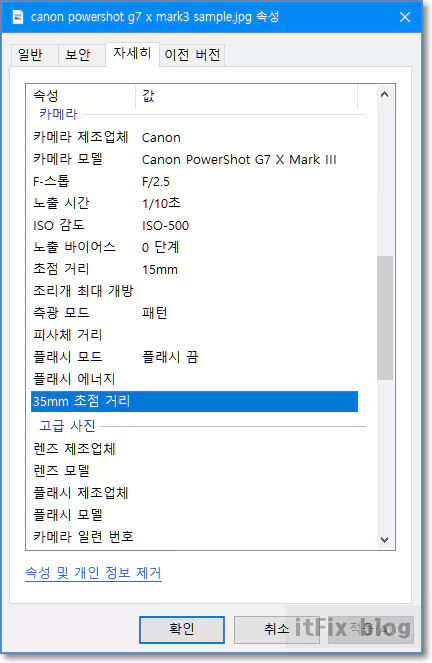This screenshot has height=663, width=432.
Task: Select the 자세히 tab
Action: (x=132, y=54)
